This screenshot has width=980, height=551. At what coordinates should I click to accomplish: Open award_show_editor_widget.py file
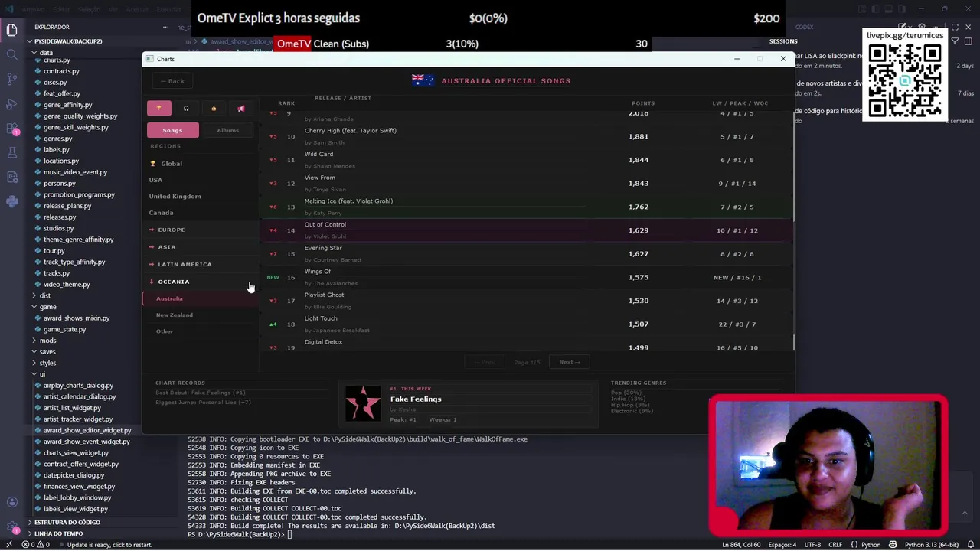click(87, 430)
